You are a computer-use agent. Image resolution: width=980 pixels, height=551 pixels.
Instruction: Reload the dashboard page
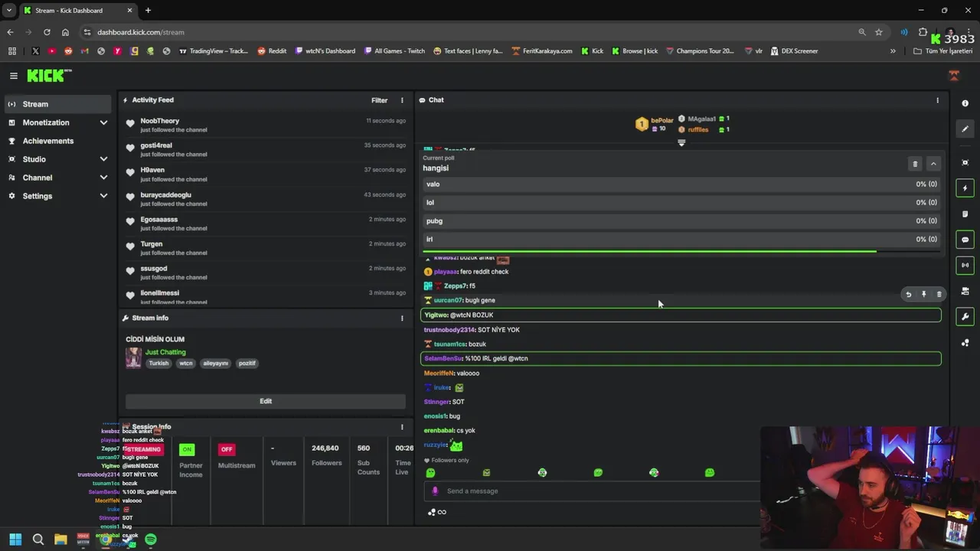tap(47, 32)
